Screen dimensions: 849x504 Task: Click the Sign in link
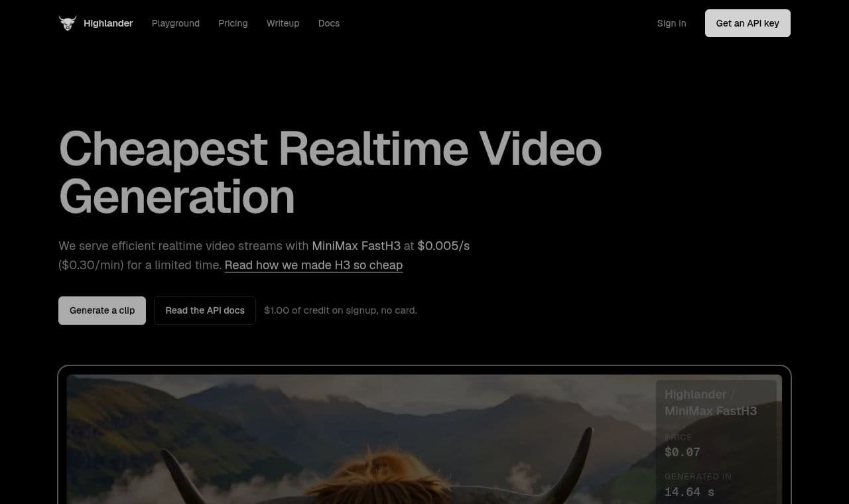(672, 23)
